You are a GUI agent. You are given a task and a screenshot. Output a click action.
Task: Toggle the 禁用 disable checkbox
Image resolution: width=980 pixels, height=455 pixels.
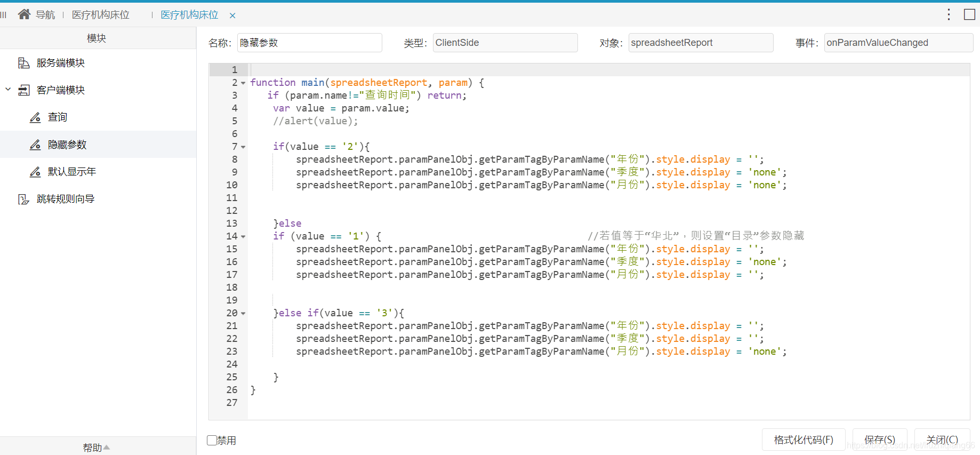click(212, 440)
